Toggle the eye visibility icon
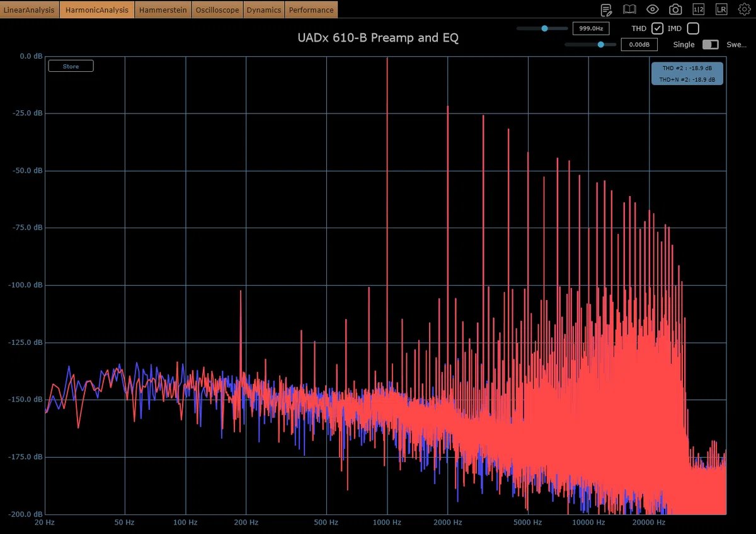Image resolution: width=756 pixels, height=534 pixels. pos(653,9)
